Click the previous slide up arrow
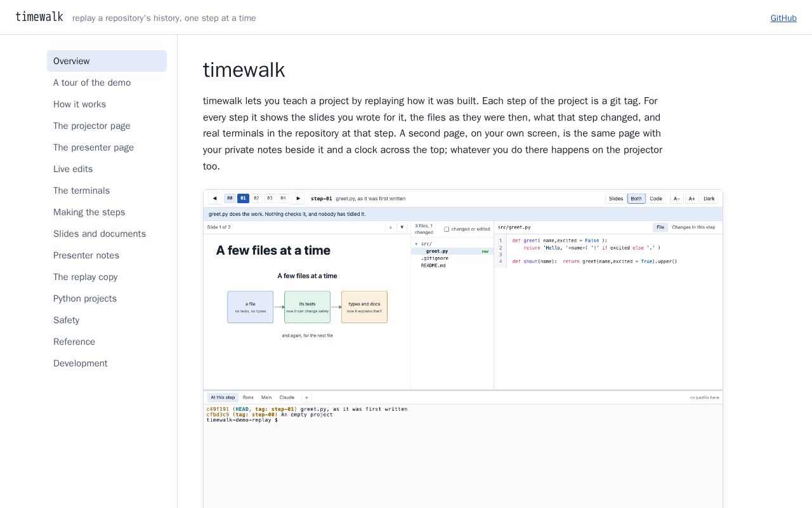This screenshot has height=508, width=812. coord(391,227)
